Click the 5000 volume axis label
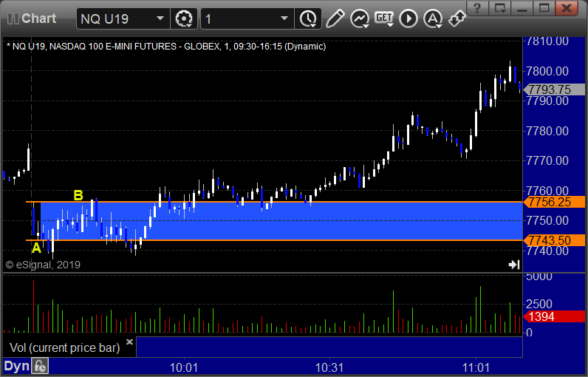Viewport: 588px width, 377px height. 539,277
